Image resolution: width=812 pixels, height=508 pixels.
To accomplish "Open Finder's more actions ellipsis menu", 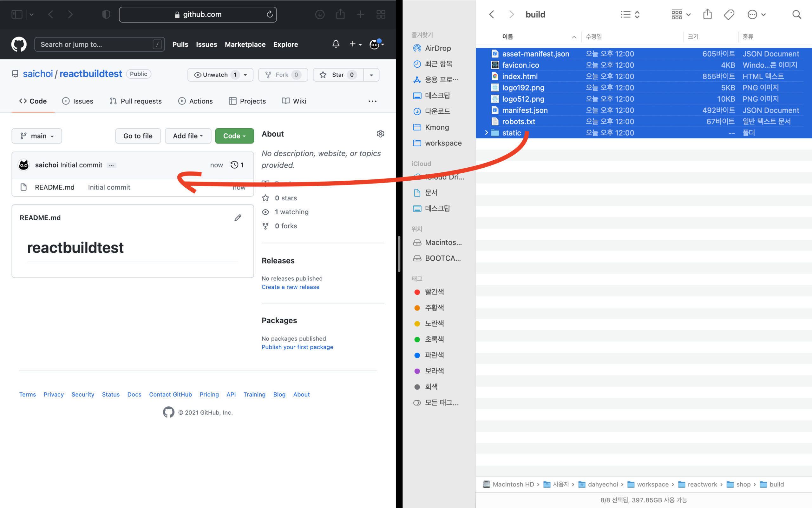I will click(x=756, y=15).
